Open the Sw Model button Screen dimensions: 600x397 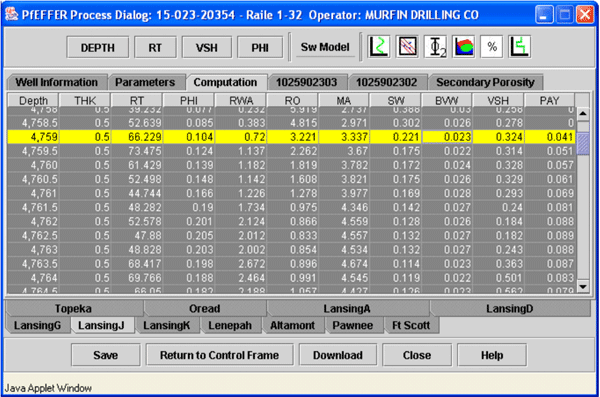tap(325, 47)
